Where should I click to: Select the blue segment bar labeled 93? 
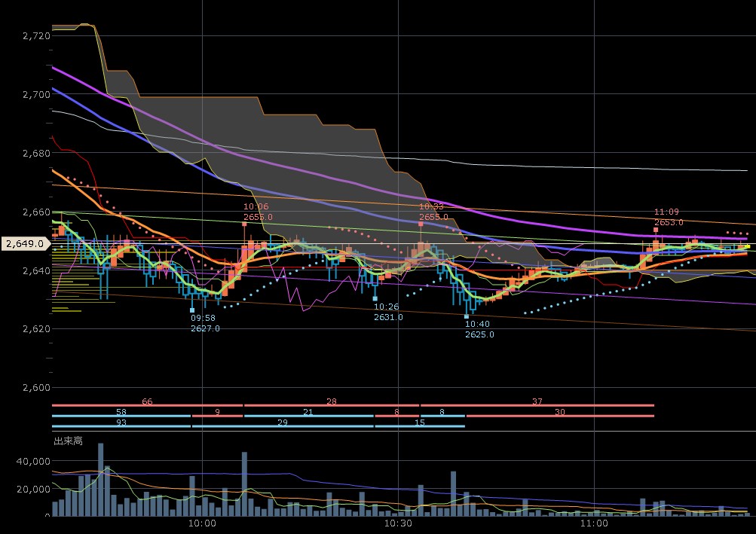121,426
